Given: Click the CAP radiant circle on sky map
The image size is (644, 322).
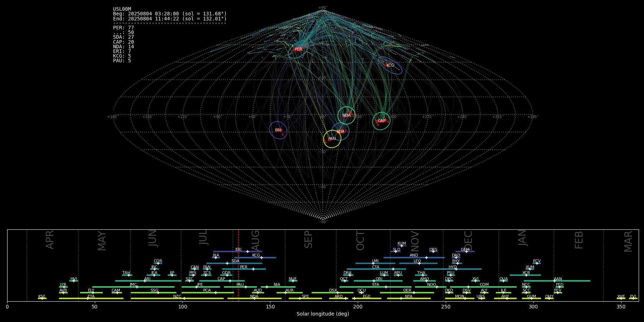Looking at the screenshot, I should coord(381,121).
